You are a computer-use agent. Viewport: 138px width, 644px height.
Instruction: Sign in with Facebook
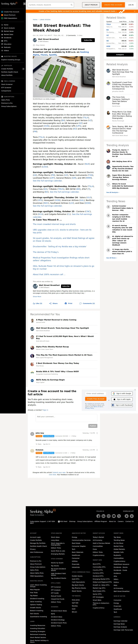(x=122, y=405)
